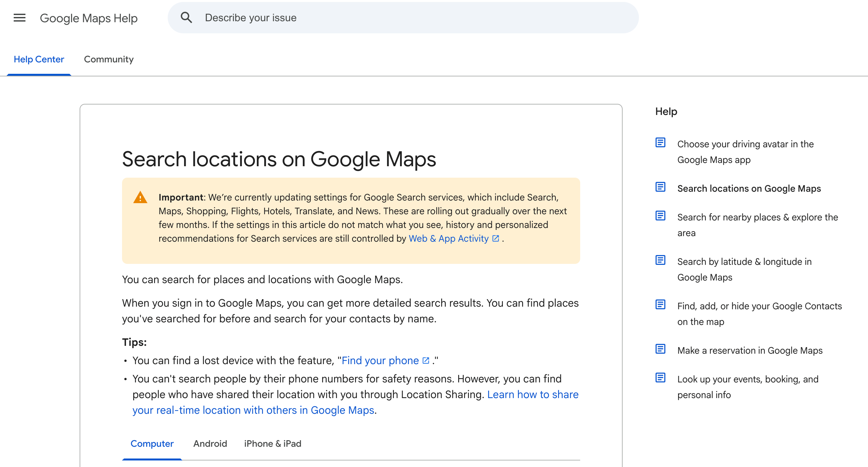The height and width of the screenshot is (467, 868).
Task: Click the sidebar Help heading
Action: [x=666, y=111]
